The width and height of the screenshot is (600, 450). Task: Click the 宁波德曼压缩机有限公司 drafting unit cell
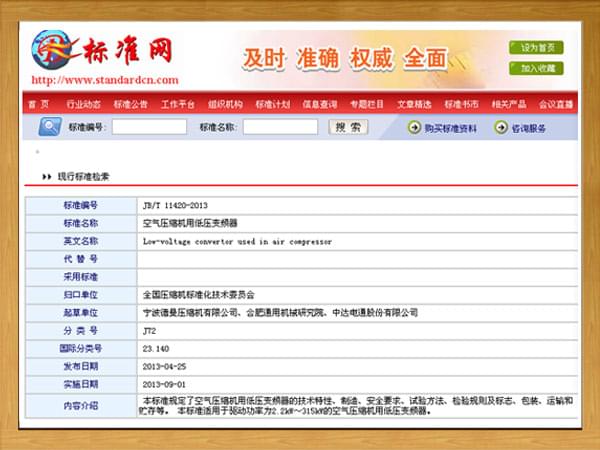click(280, 313)
